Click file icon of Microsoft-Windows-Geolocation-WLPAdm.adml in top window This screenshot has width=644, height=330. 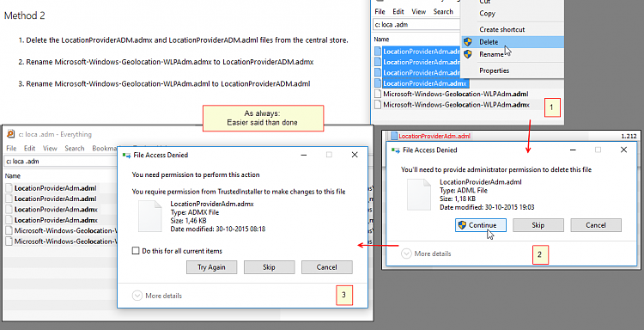(x=378, y=94)
